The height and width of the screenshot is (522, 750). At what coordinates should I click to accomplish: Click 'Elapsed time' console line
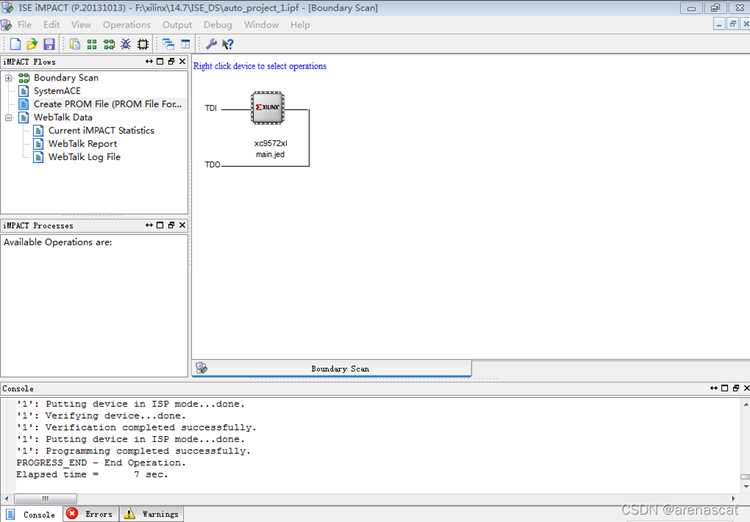(x=92, y=475)
